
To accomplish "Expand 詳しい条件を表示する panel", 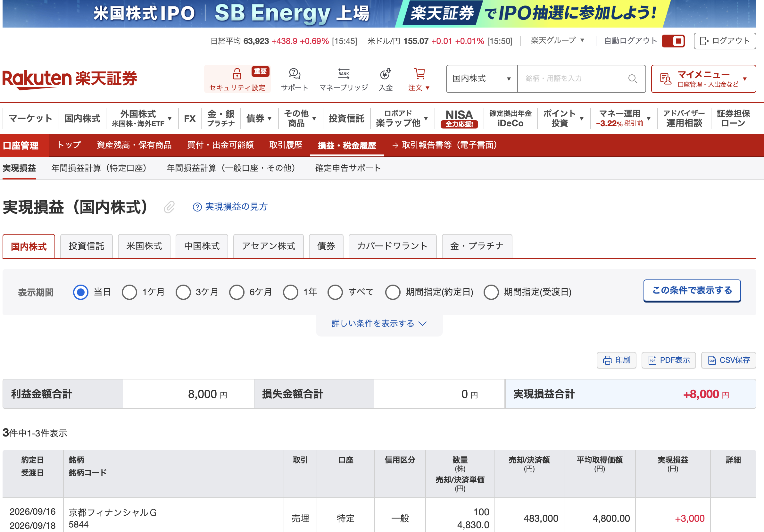I will click(x=379, y=323).
